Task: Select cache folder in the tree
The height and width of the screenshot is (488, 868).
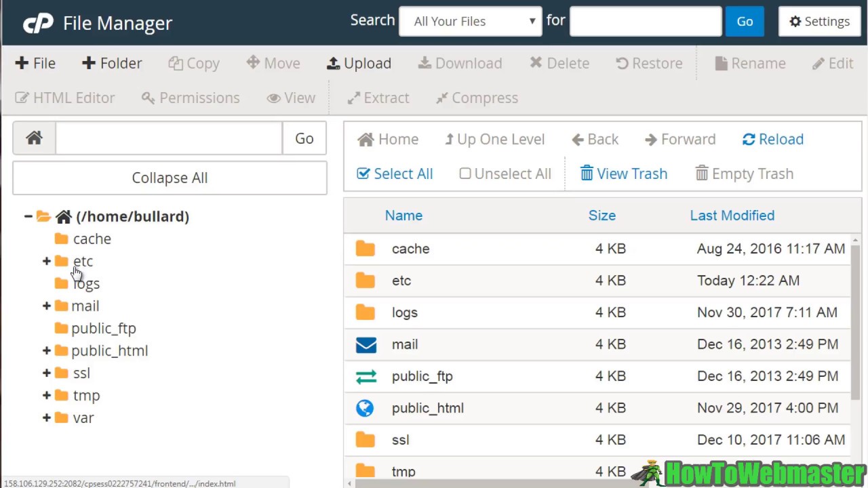Action: click(x=92, y=239)
